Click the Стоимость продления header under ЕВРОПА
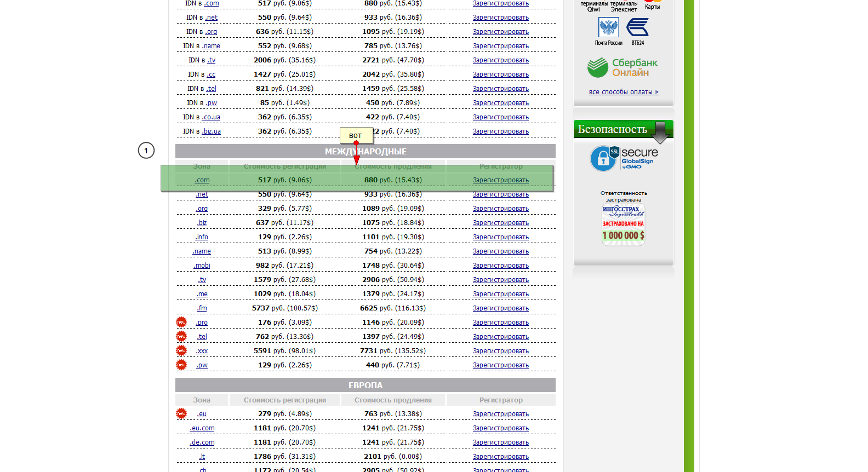The height and width of the screenshot is (472, 868). click(x=393, y=400)
